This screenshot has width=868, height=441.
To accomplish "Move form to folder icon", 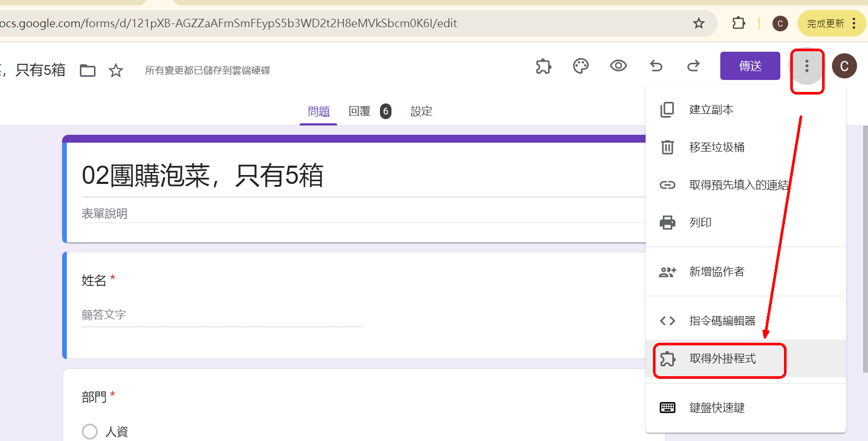I will coord(87,71).
